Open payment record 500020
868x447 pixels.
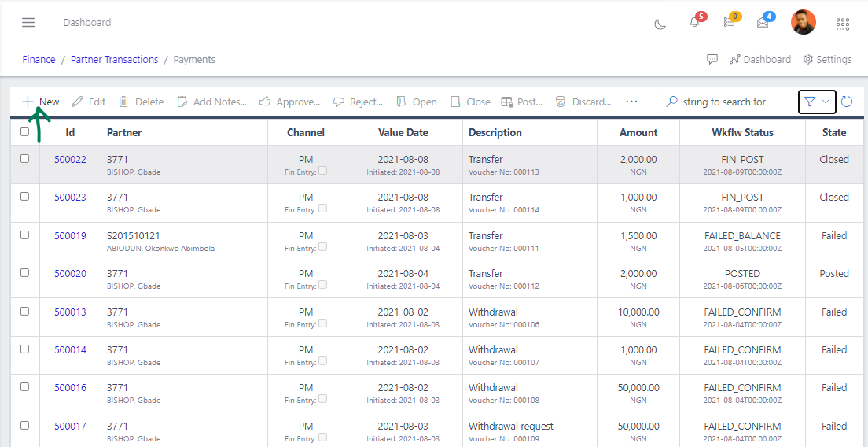[70, 274]
